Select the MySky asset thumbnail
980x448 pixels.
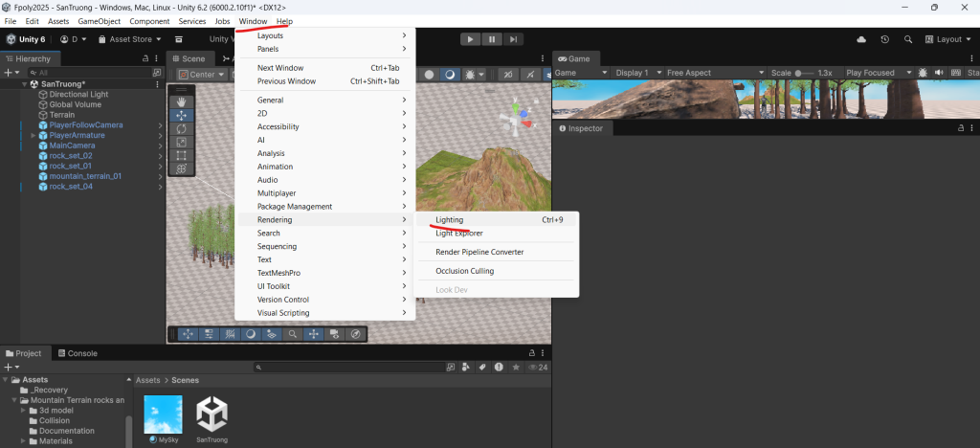[x=163, y=414]
